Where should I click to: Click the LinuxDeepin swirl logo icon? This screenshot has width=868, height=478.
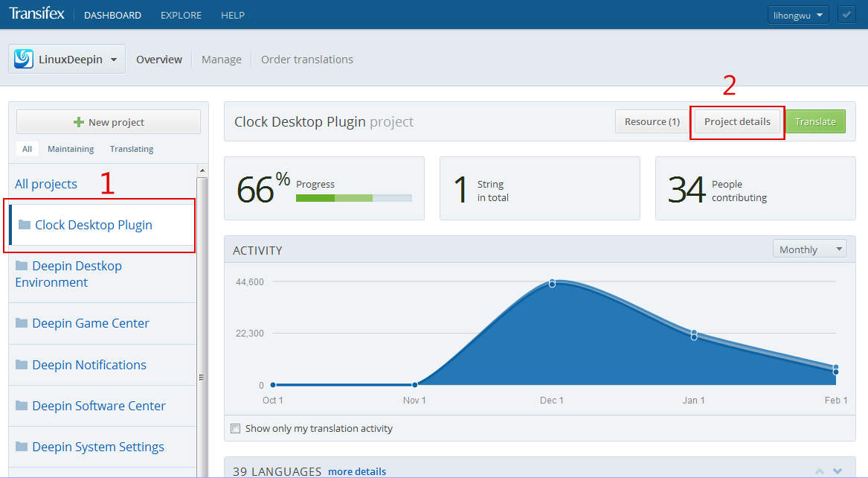[x=24, y=59]
